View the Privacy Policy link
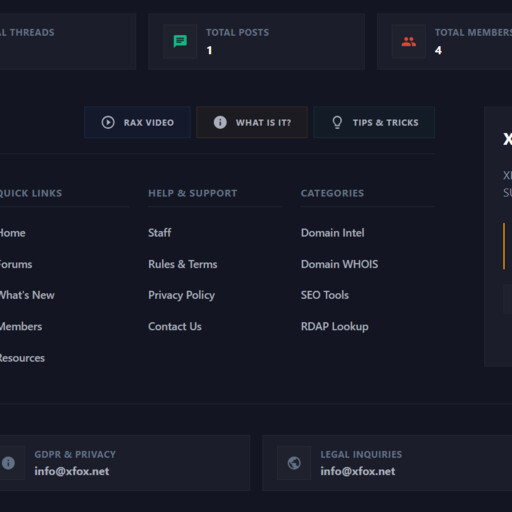 click(x=181, y=295)
